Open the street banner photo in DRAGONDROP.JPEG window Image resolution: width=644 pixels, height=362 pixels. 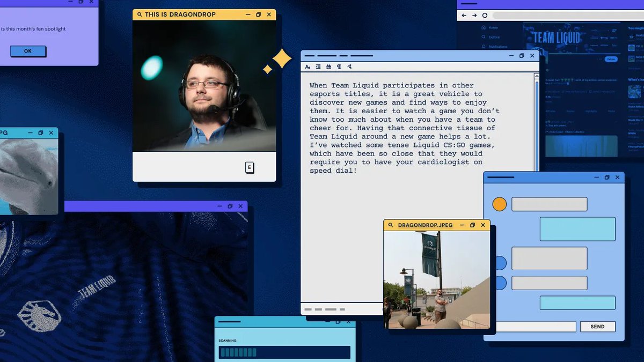[437, 280]
